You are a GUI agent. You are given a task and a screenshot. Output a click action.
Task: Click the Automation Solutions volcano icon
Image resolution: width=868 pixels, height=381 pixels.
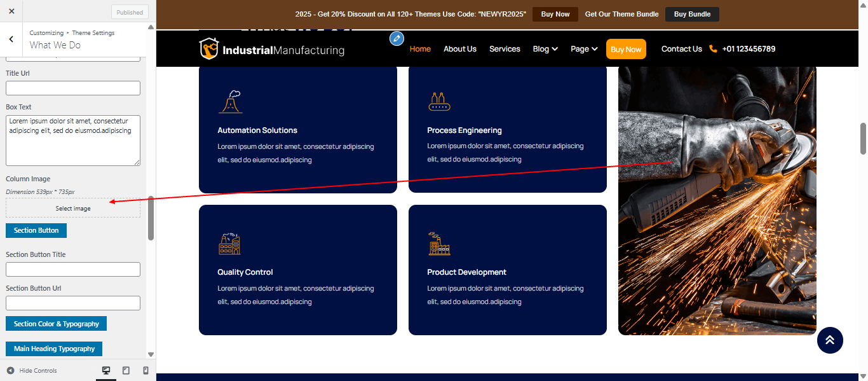[x=230, y=101]
